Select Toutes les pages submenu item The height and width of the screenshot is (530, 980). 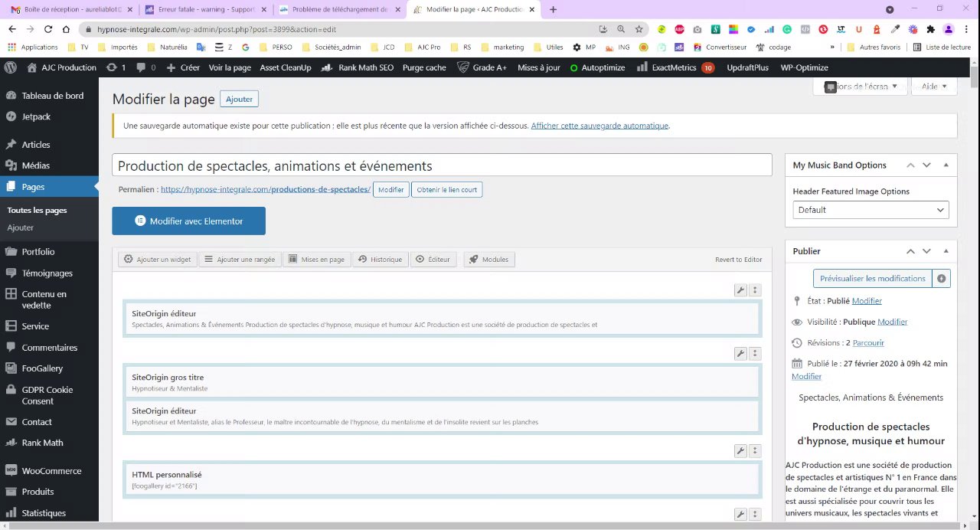(x=37, y=211)
